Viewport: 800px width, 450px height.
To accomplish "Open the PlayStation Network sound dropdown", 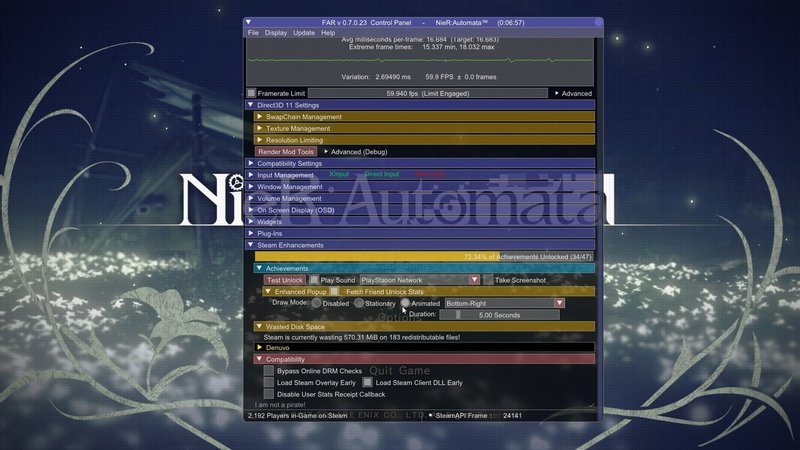I will (x=420, y=280).
